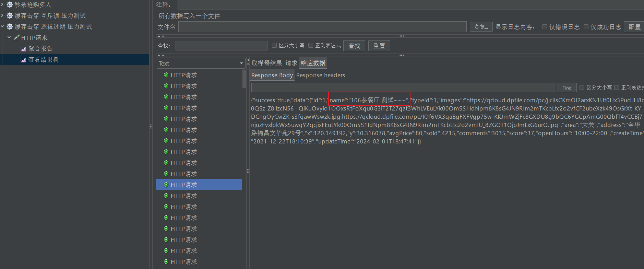Click gear icon beside 缓存击穿 互斥锁 压力测试
Image resolution: width=644 pixels, height=269 pixels.
pos(10,16)
